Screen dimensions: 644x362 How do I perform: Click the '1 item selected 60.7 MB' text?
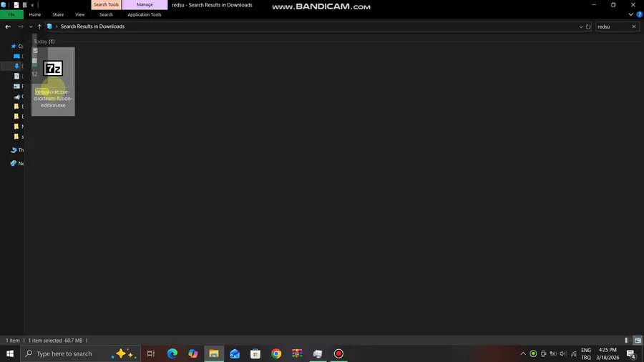click(55, 341)
